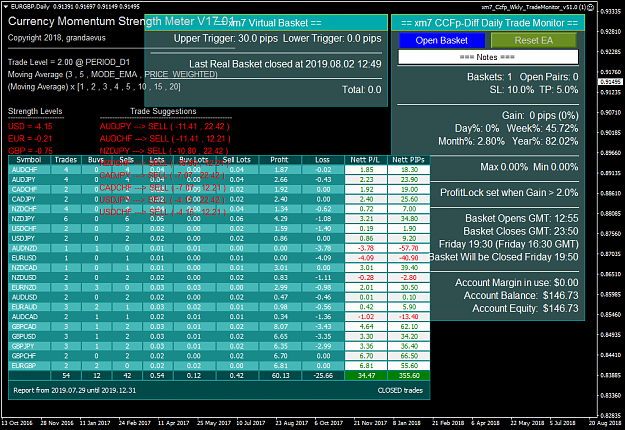This screenshot has width=625, height=430.
Task: Click 'Trade Level = 2.00 @ PERIOD_D1' text
Action: tap(69, 62)
